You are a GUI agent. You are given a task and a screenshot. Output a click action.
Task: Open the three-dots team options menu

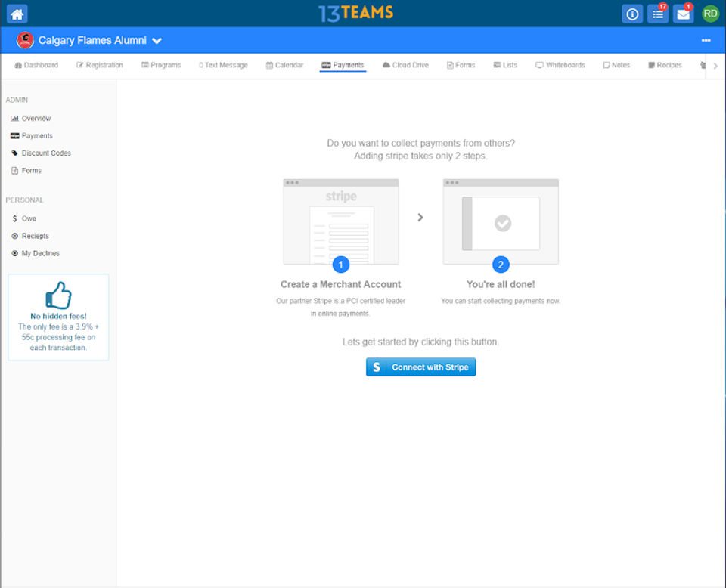[x=706, y=40]
